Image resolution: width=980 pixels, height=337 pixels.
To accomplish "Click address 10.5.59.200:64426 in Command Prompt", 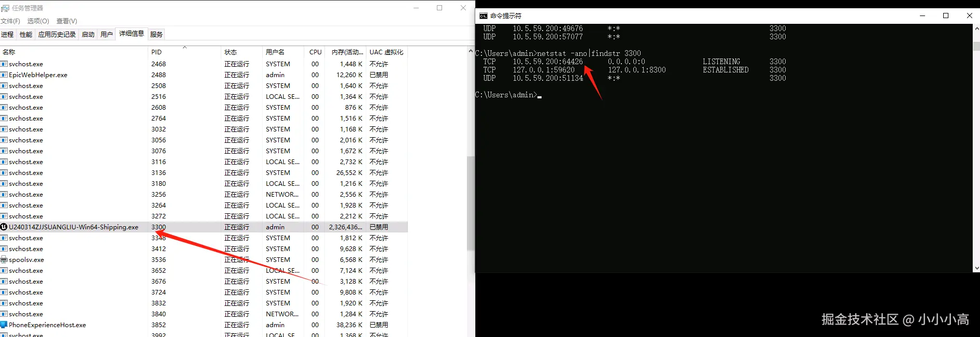I will [x=548, y=62].
